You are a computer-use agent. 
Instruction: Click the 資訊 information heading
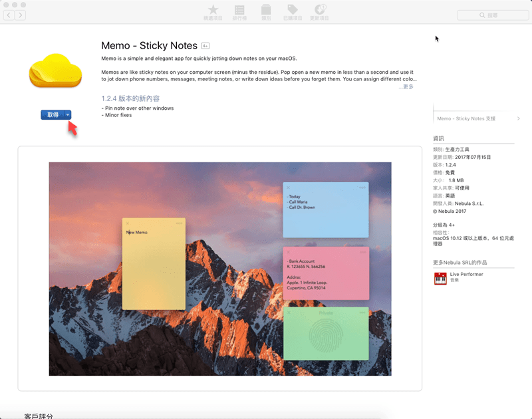438,138
